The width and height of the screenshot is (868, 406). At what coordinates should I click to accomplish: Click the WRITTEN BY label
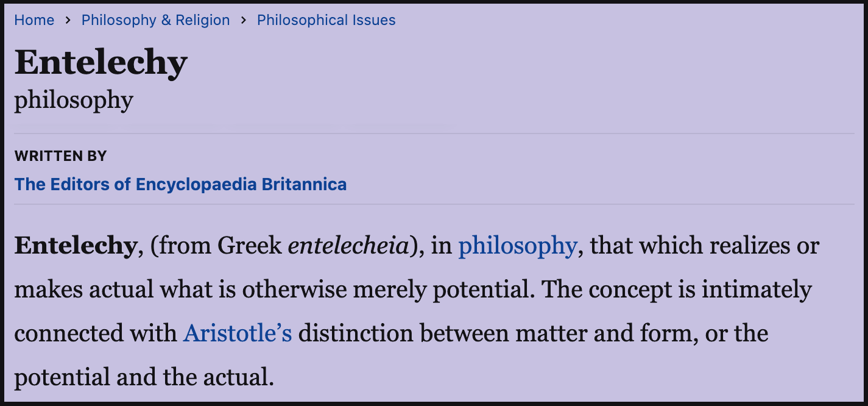click(x=60, y=156)
